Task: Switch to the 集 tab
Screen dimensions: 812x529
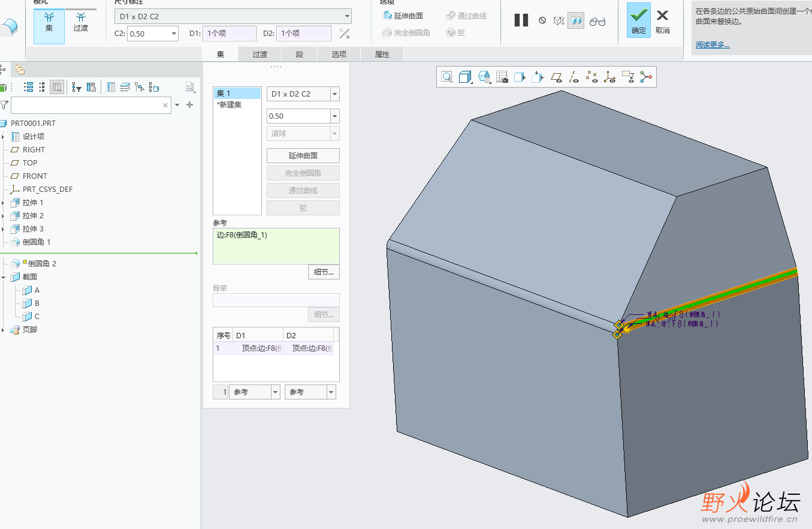Action: 221,54
